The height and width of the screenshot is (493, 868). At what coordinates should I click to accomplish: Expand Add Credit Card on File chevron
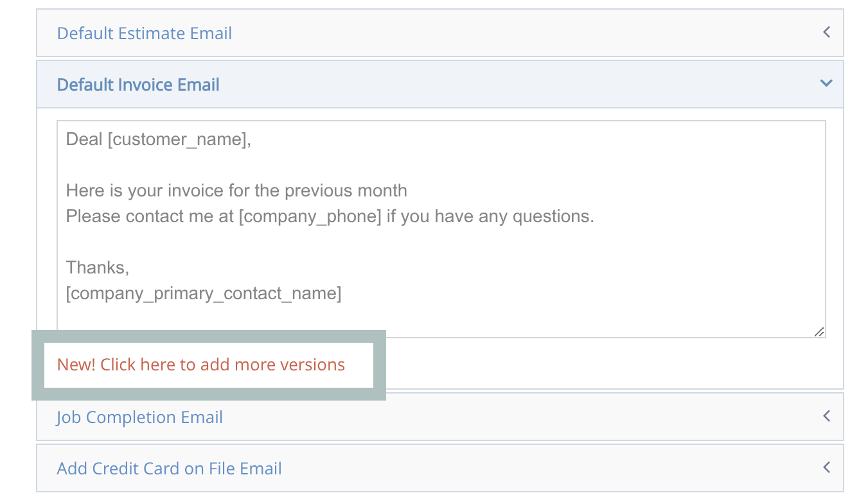pyautogui.click(x=826, y=467)
